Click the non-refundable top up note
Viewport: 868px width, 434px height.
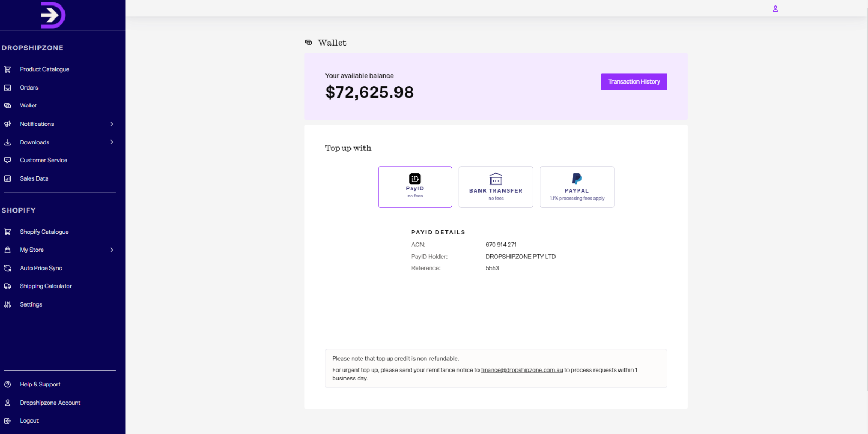(395, 359)
